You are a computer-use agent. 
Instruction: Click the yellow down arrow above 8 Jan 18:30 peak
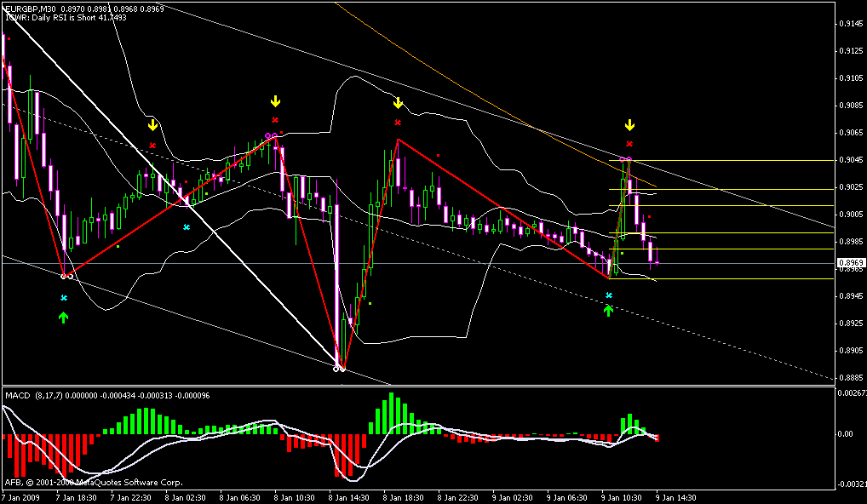point(398,104)
